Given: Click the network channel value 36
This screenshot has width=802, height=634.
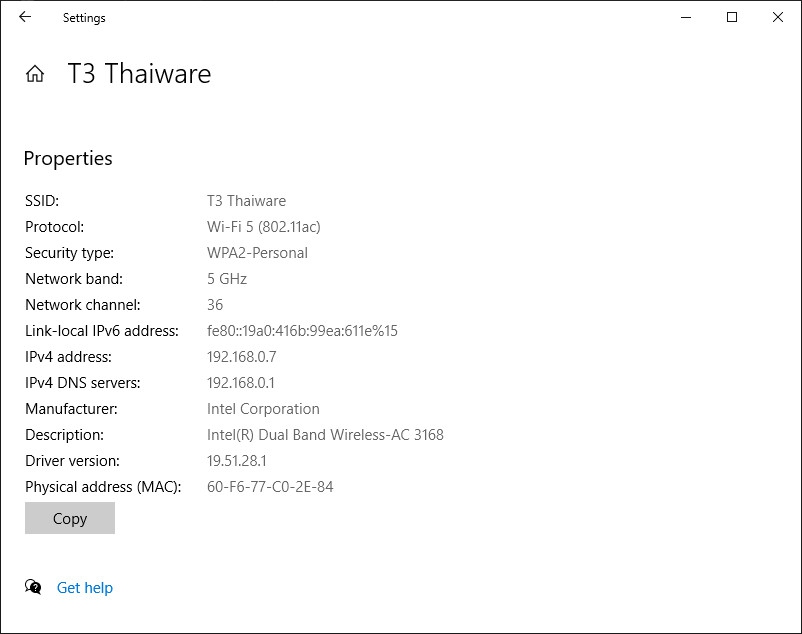Looking at the screenshot, I should [215, 305].
